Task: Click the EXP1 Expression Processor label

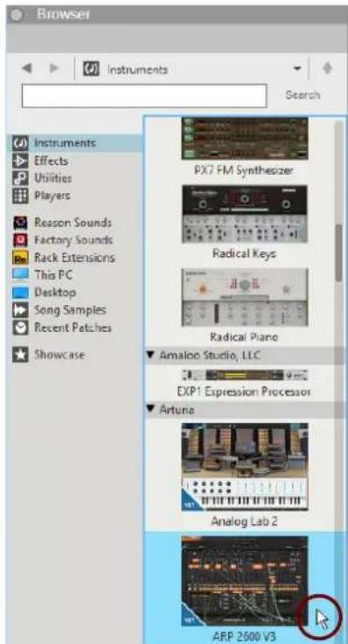Action: pyautogui.click(x=244, y=391)
